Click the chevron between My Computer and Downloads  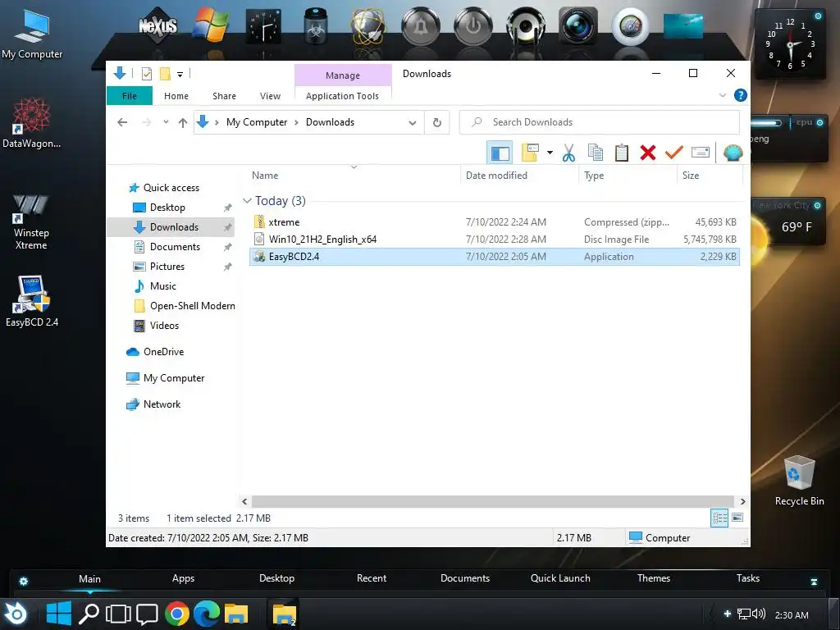click(x=296, y=123)
